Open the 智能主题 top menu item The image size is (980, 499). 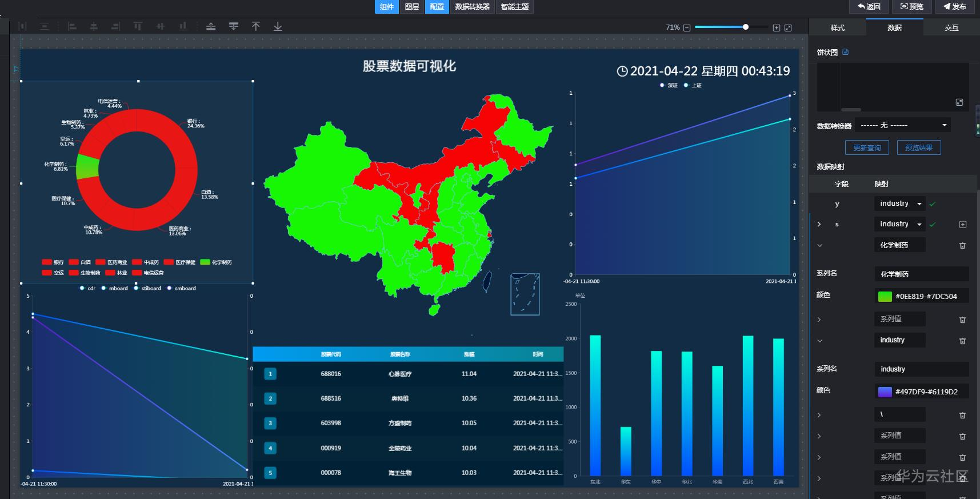coord(515,7)
